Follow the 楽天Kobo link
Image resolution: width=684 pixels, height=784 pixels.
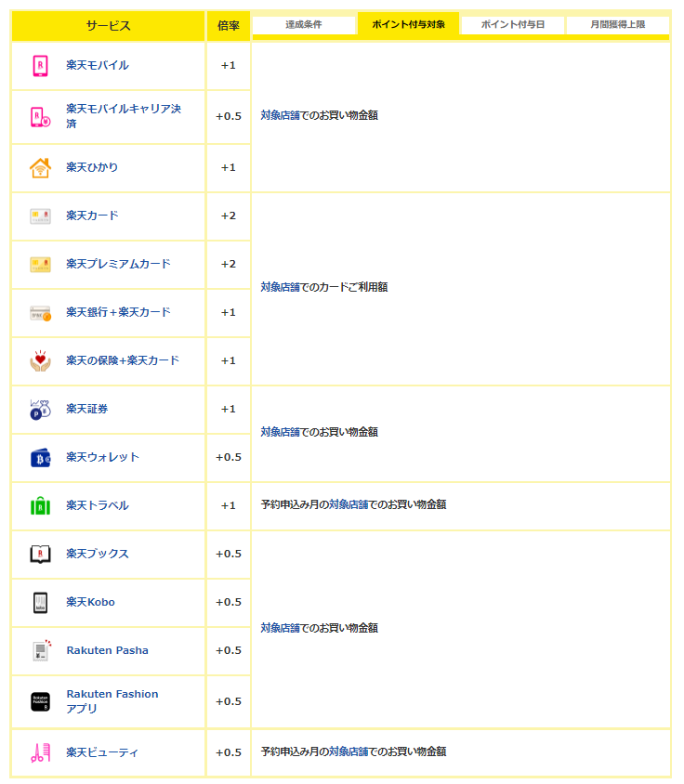tap(90, 602)
